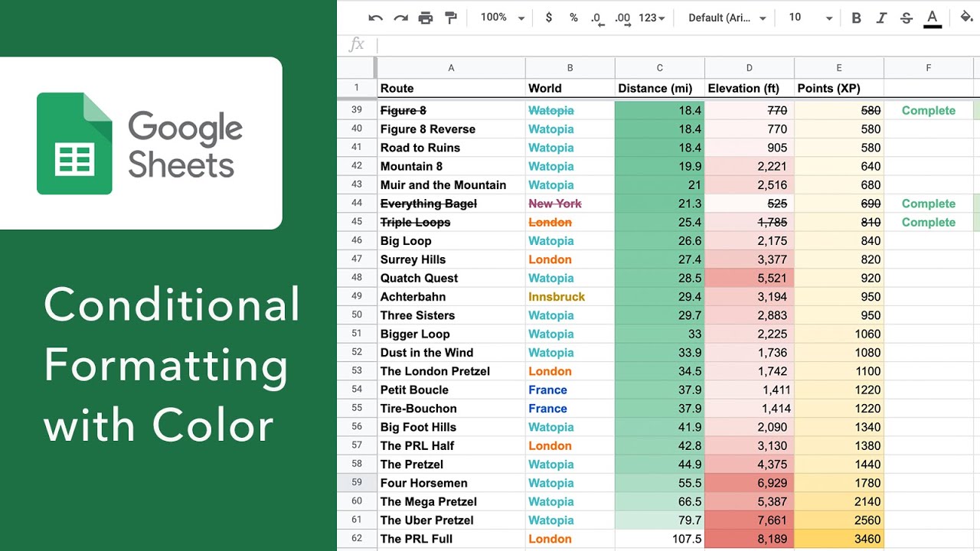Click Complete in the Everything Bagel row
Image resolution: width=980 pixels, height=551 pixels.
point(929,204)
